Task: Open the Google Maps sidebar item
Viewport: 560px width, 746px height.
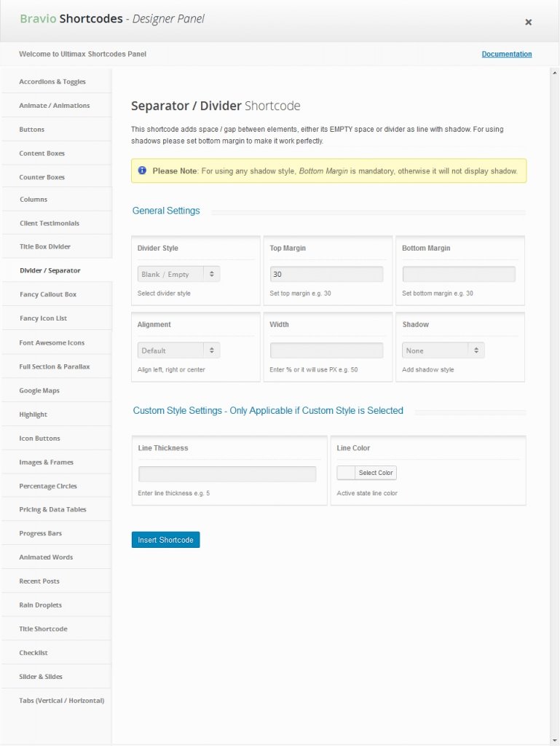Action: coord(39,390)
